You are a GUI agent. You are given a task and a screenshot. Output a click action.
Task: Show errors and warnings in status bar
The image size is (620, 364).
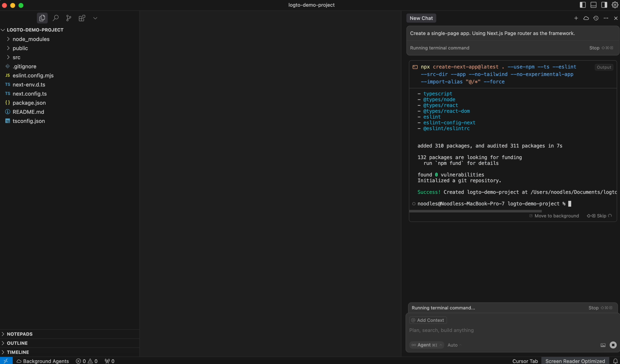pos(87,361)
